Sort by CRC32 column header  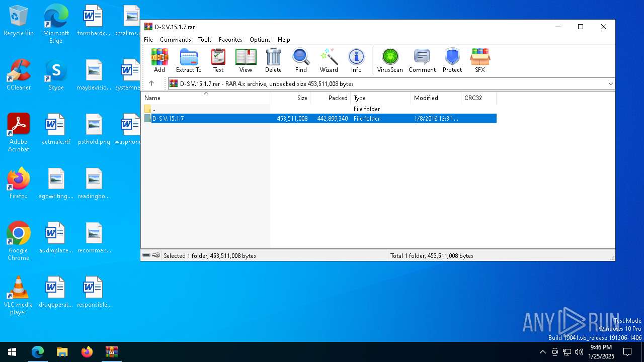pos(478,98)
